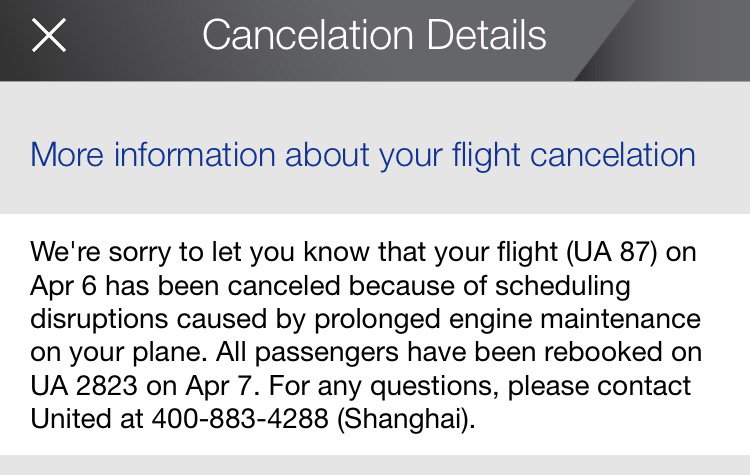The height and width of the screenshot is (475, 750).
Task: Click the "prolonged engine maintenance" phrase
Action: pyautogui.click(x=514, y=320)
